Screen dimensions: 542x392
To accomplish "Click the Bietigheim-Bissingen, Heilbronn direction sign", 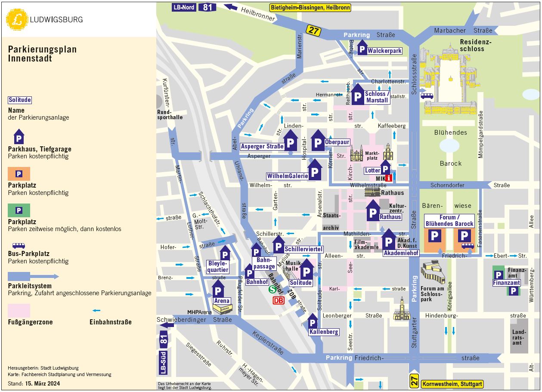I will 310,7.
